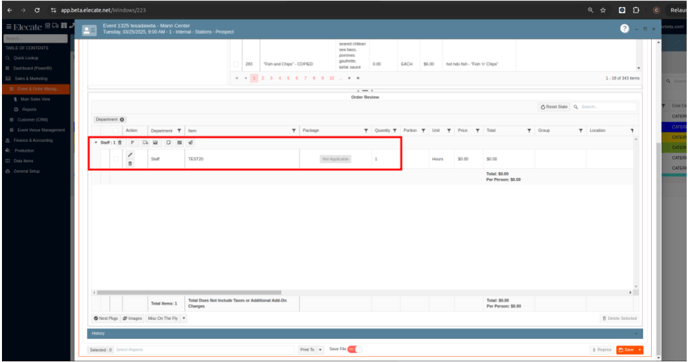
Task: Go to page 5 of item list
Action: (288, 78)
